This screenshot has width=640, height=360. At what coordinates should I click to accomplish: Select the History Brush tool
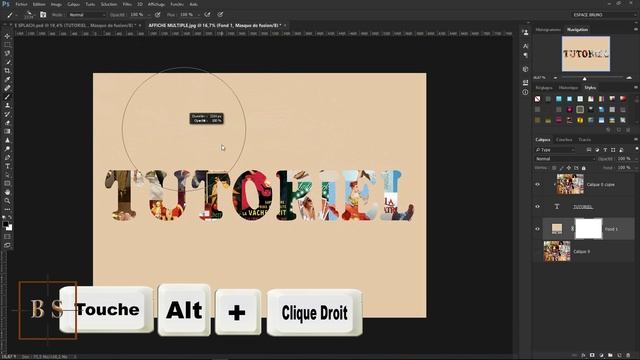tap(7, 114)
